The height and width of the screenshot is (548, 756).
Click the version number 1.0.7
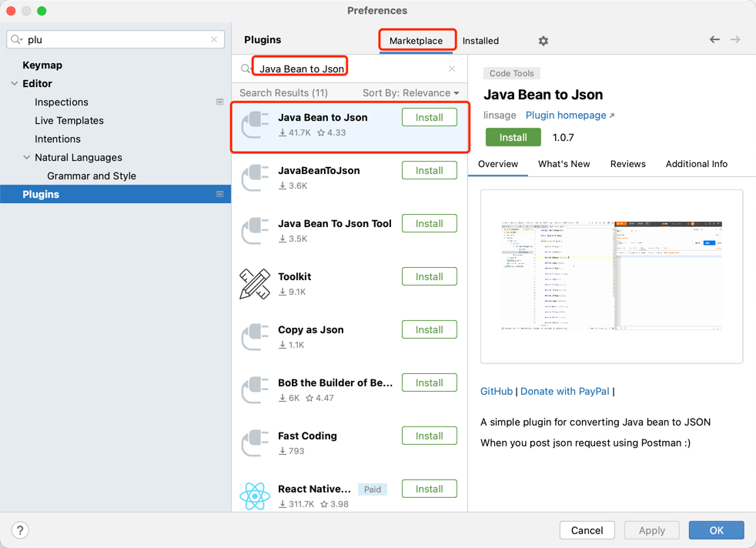pos(563,137)
